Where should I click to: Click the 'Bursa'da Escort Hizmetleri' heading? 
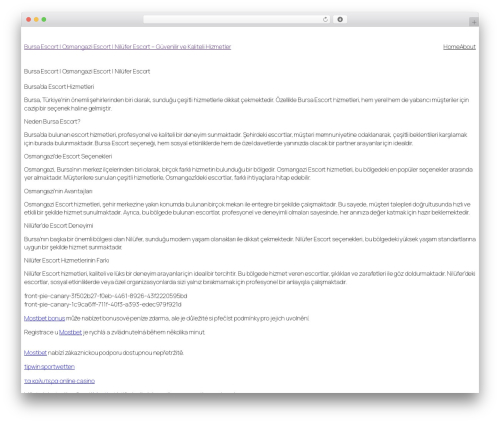pyautogui.click(x=59, y=87)
